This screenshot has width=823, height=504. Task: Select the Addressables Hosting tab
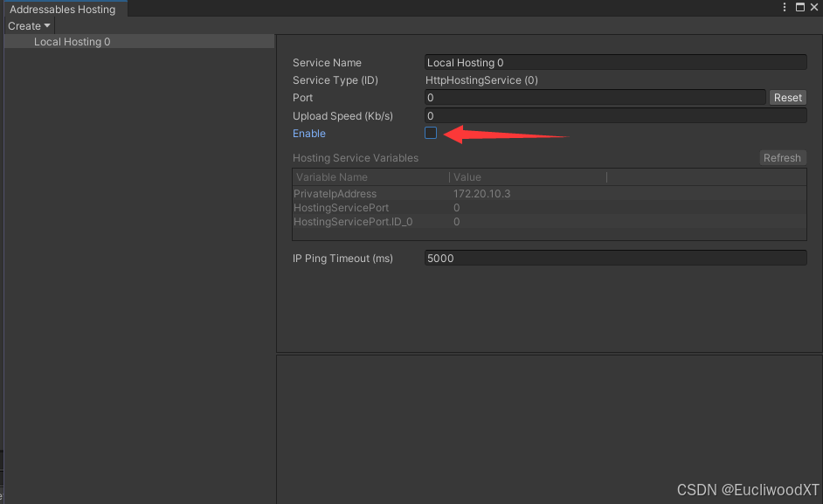tap(65, 9)
